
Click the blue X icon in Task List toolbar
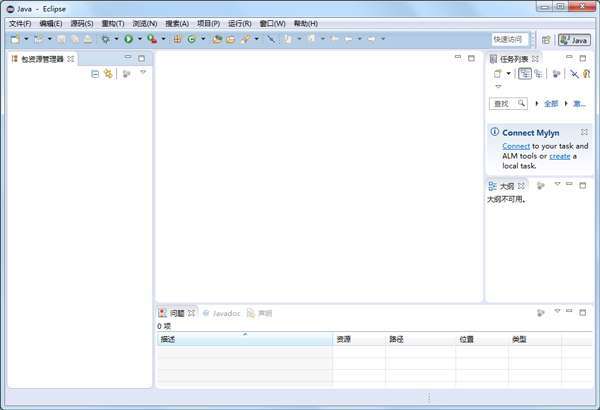point(574,74)
